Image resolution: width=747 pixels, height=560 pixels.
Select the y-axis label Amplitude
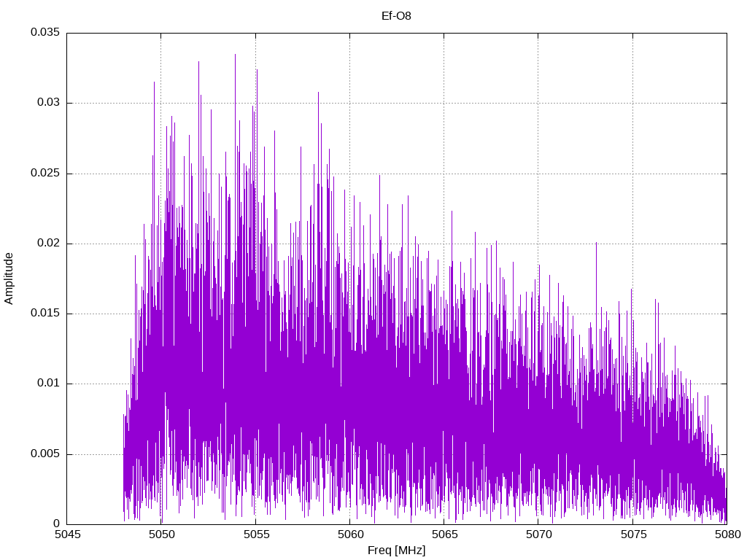tap(9, 279)
